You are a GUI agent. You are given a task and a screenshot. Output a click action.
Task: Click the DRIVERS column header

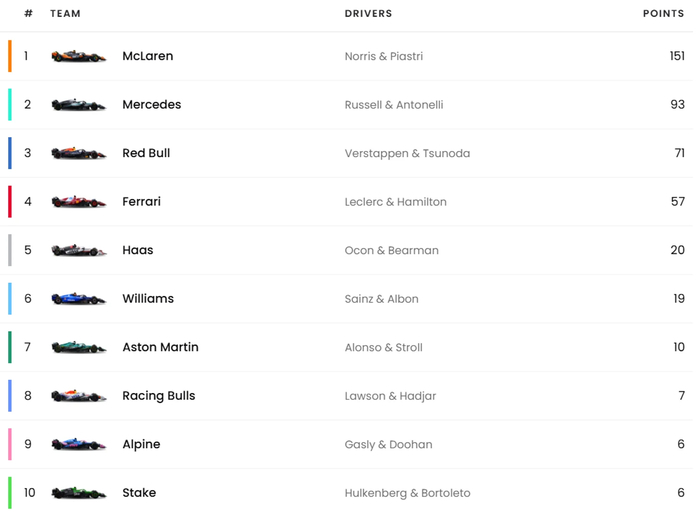368,14
